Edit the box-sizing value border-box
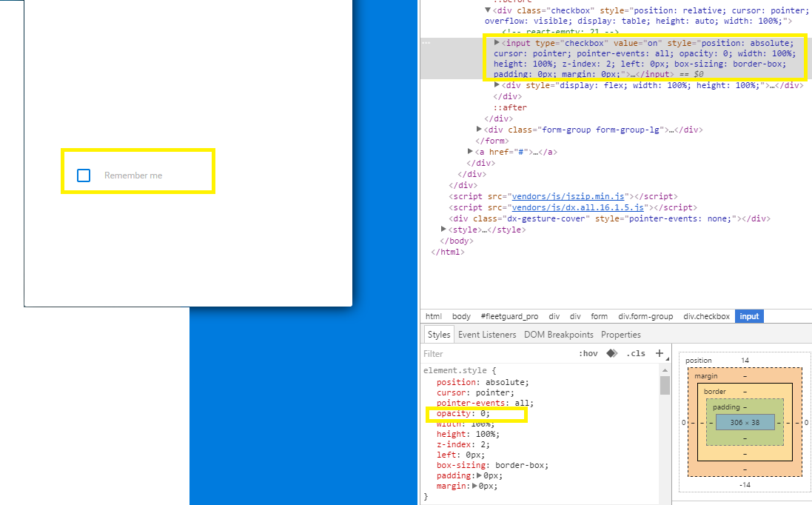812x505 pixels. [519, 465]
